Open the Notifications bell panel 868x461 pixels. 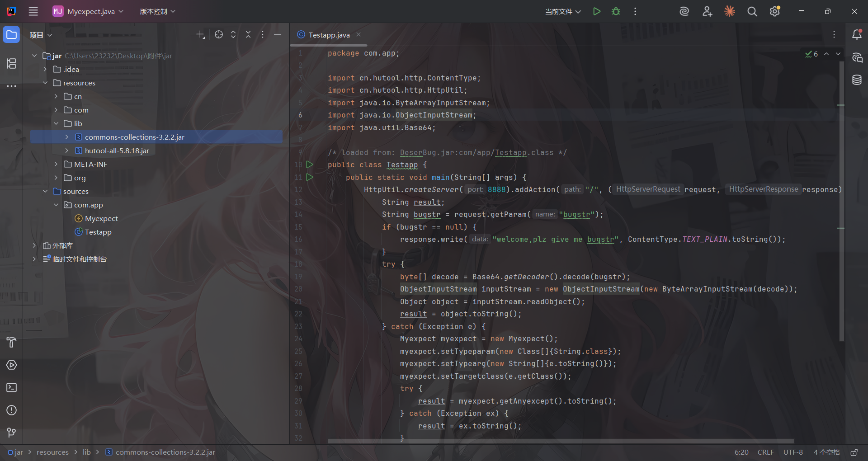click(x=857, y=35)
